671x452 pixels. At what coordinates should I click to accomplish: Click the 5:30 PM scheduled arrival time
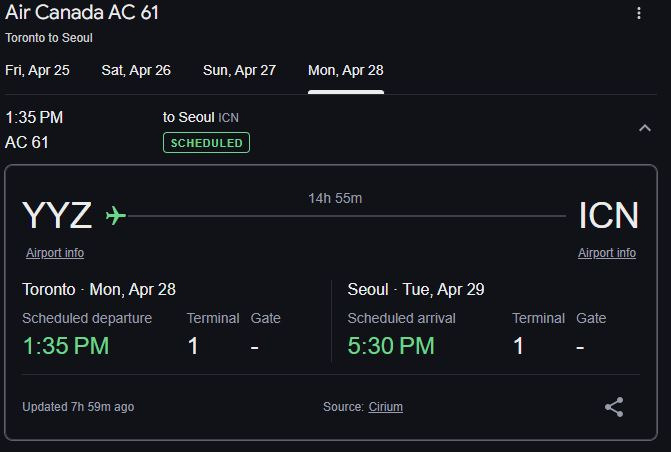coord(391,346)
